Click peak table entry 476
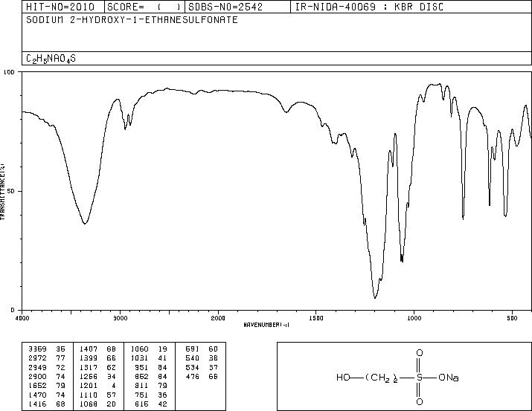 tap(193, 376)
